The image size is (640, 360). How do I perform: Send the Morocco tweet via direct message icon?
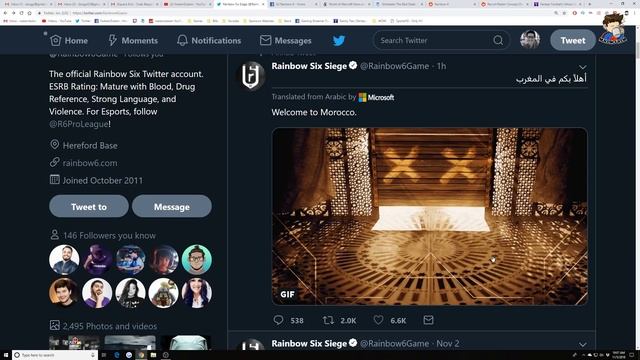pyautogui.click(x=428, y=320)
